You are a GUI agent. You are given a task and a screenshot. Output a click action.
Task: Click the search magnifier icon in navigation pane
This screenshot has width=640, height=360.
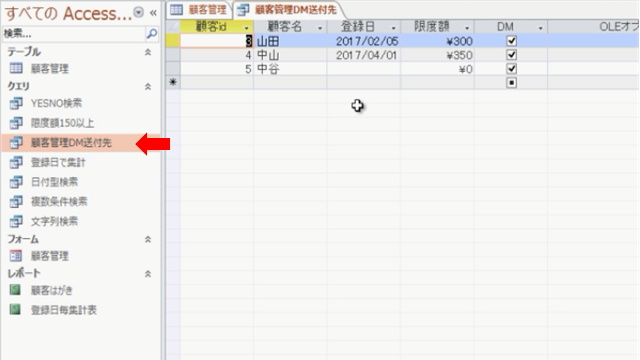click(x=152, y=34)
